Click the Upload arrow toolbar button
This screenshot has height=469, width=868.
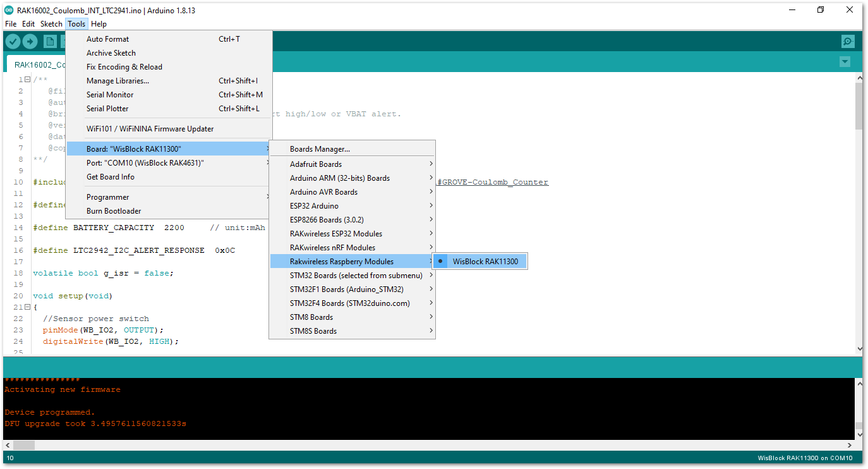[30, 42]
